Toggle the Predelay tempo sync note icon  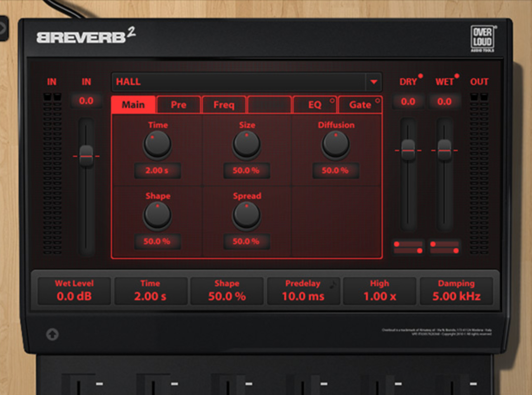click(333, 284)
